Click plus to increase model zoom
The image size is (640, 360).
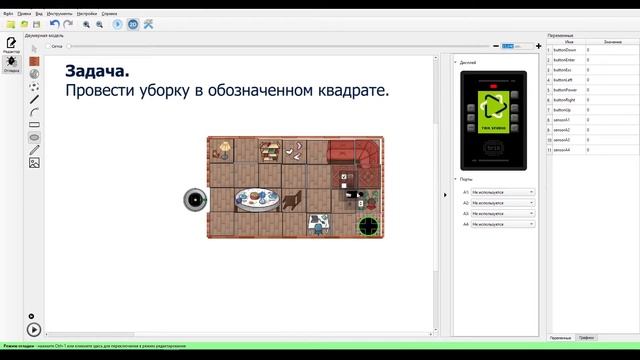[538, 46]
